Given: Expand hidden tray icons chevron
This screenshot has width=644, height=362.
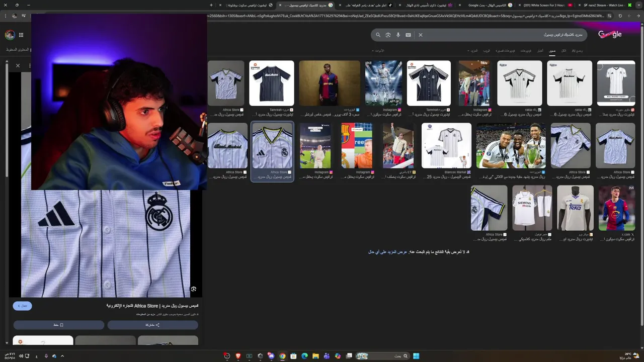Looking at the screenshot, I should coord(62,356).
